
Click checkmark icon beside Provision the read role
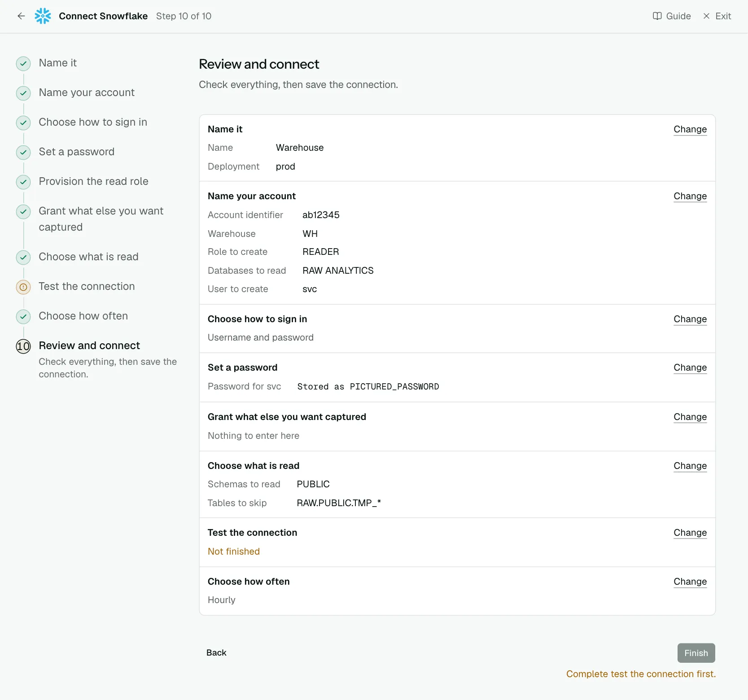[x=23, y=182]
